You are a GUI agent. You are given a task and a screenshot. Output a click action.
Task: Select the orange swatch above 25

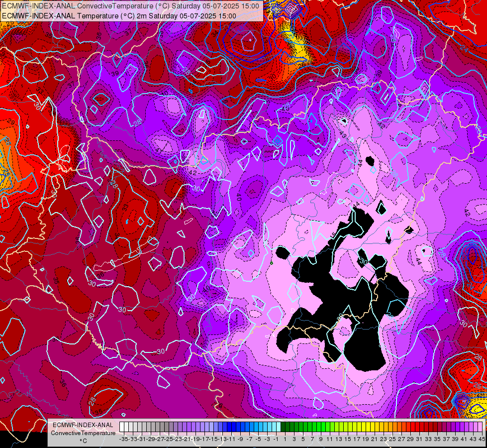coord(390,427)
